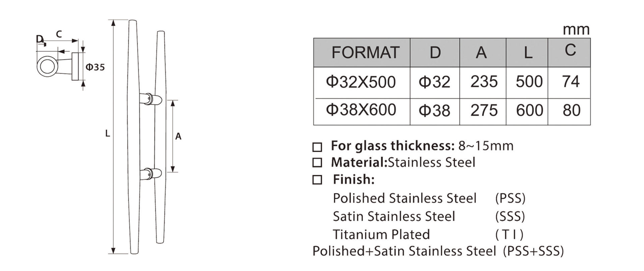This screenshot has width=644, height=271.
Task: Check the Finish checkbox
Action: coord(317,180)
